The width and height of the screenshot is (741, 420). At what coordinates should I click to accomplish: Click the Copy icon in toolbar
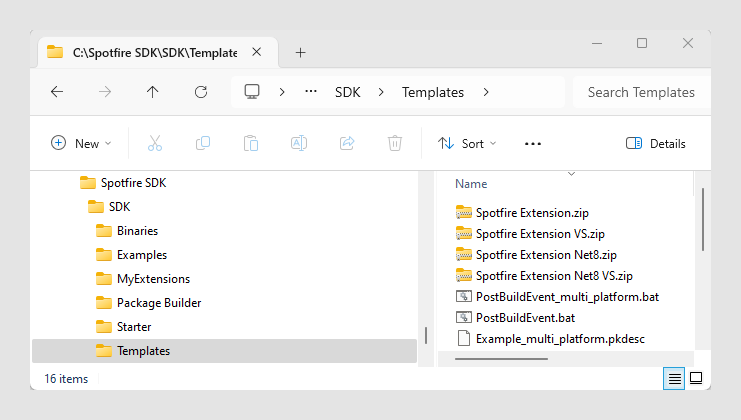coord(203,143)
